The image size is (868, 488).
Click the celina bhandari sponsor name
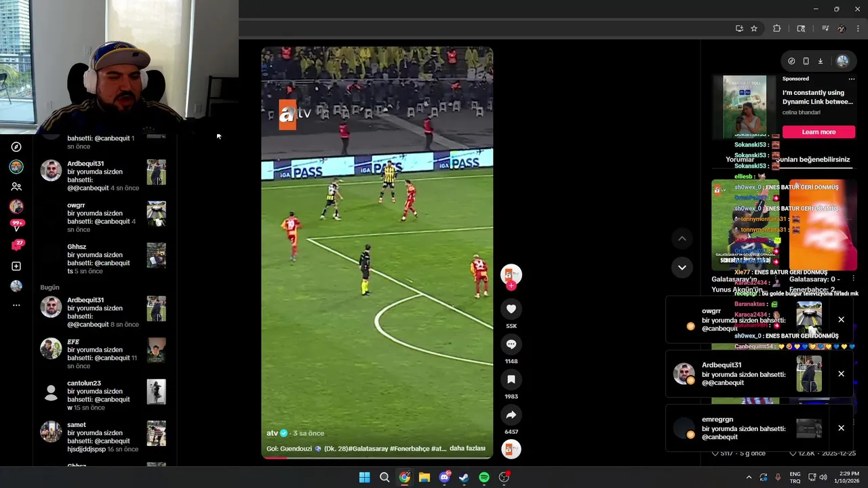pyautogui.click(x=801, y=113)
